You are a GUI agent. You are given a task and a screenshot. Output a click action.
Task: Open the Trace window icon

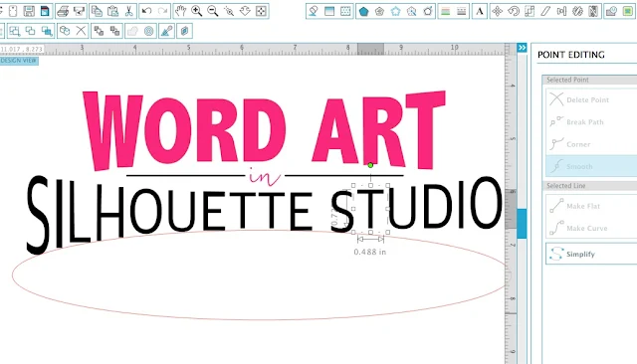[x=611, y=11]
